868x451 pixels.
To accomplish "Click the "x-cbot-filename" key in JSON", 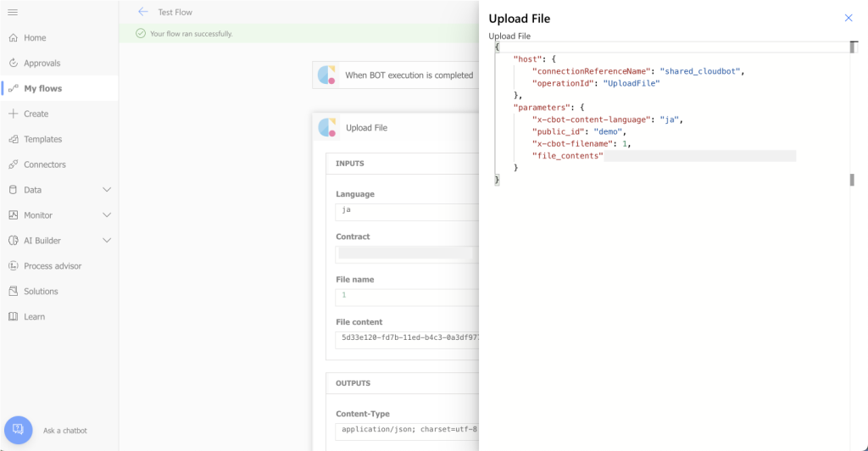I will (572, 144).
